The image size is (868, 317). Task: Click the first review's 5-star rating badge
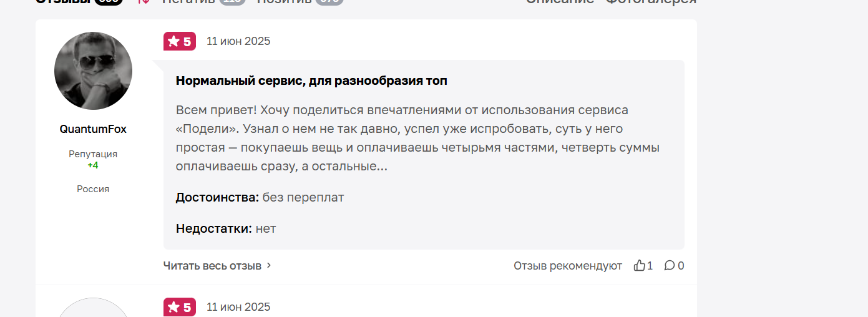click(x=180, y=41)
